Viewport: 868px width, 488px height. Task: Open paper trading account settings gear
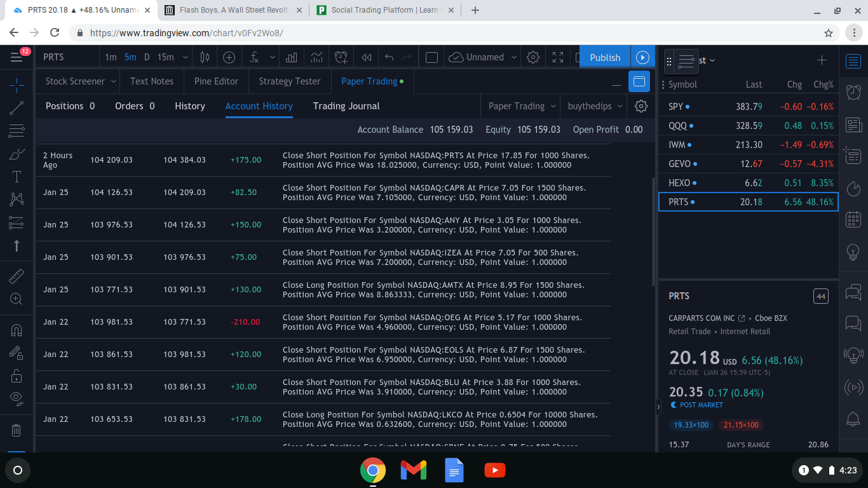click(641, 106)
